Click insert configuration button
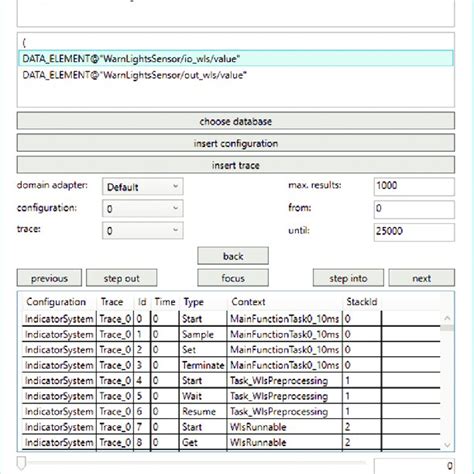Screen dimensions: 474x474 [236, 143]
